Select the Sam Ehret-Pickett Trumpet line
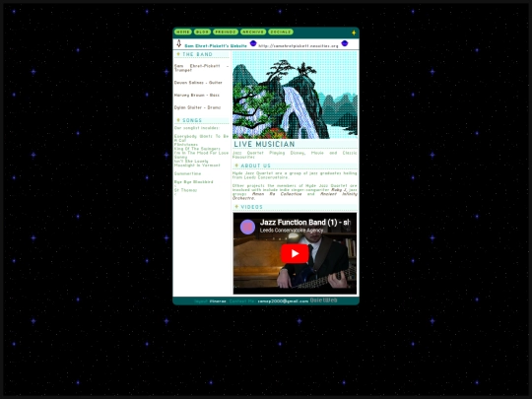The width and height of the screenshot is (532, 399). click(201, 68)
